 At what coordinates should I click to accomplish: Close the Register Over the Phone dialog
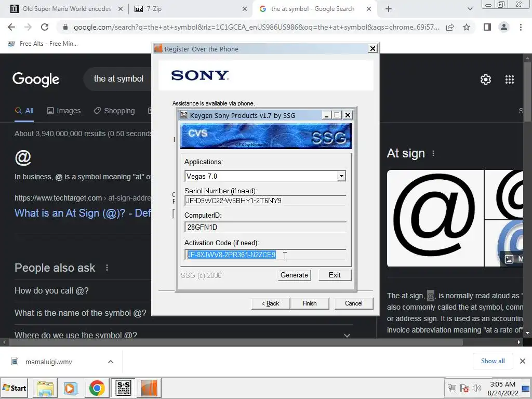373,49
